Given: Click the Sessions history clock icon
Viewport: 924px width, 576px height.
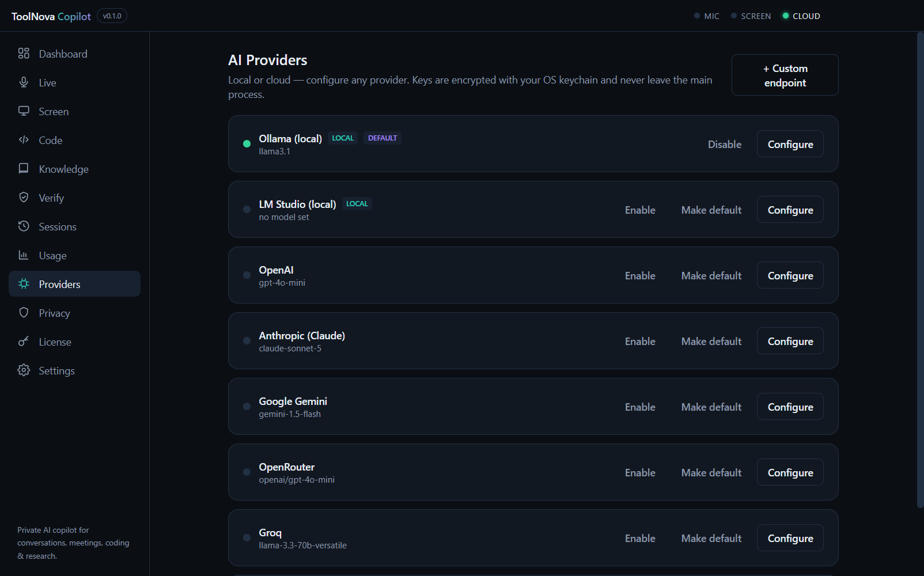Looking at the screenshot, I should (x=24, y=226).
